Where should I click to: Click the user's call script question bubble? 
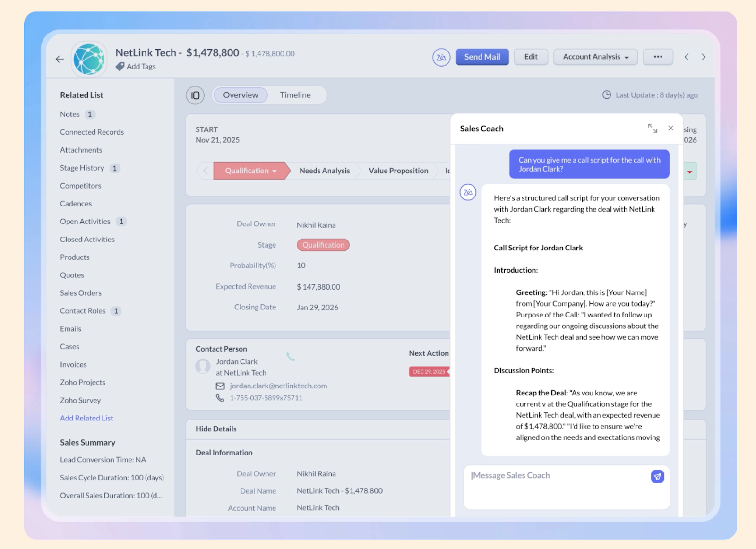click(589, 164)
